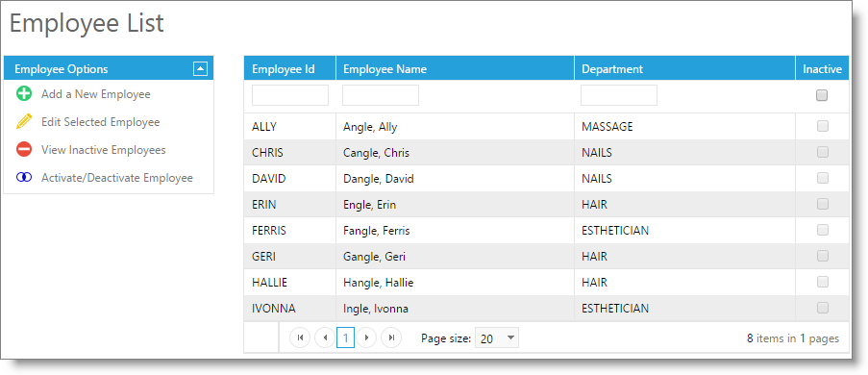Image resolution: width=868 pixels, height=375 pixels.
Task: Click the green plus Add Employee icon
Action: 24,93
